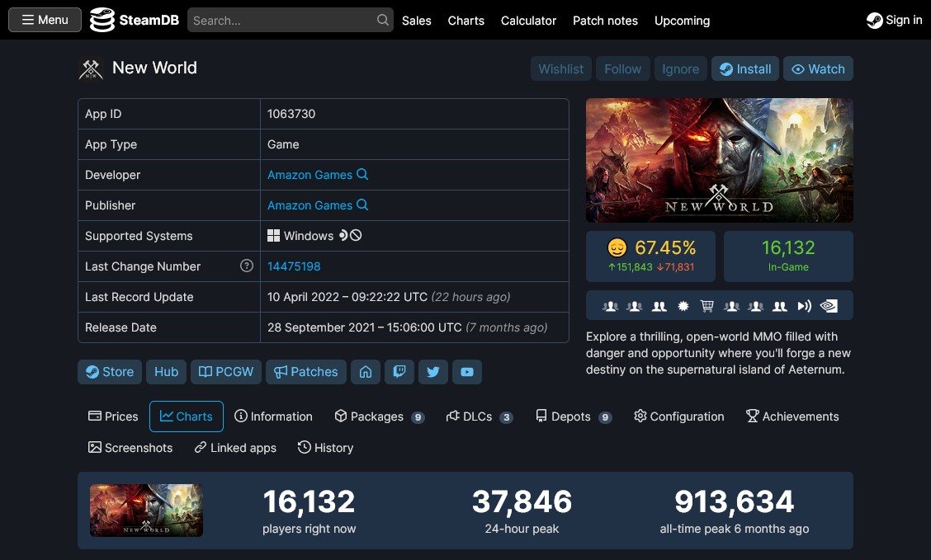
Task: Go to SteamDB home via logo
Action: click(135, 20)
